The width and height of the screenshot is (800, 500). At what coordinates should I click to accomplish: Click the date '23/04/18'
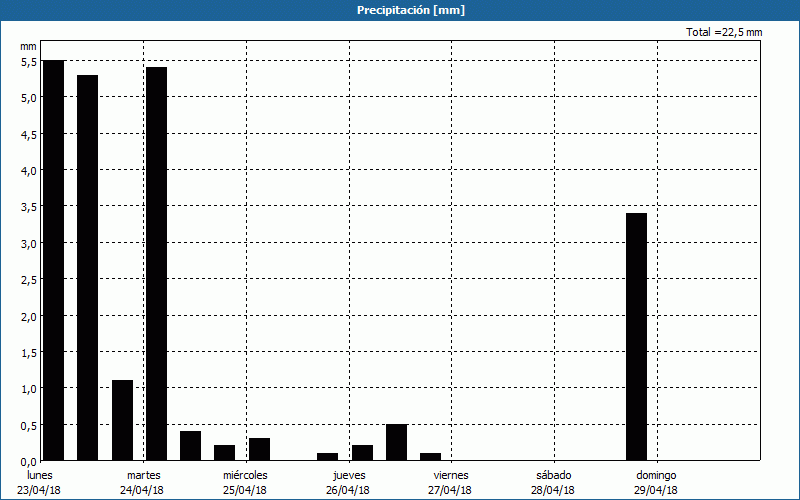[x=39, y=490]
